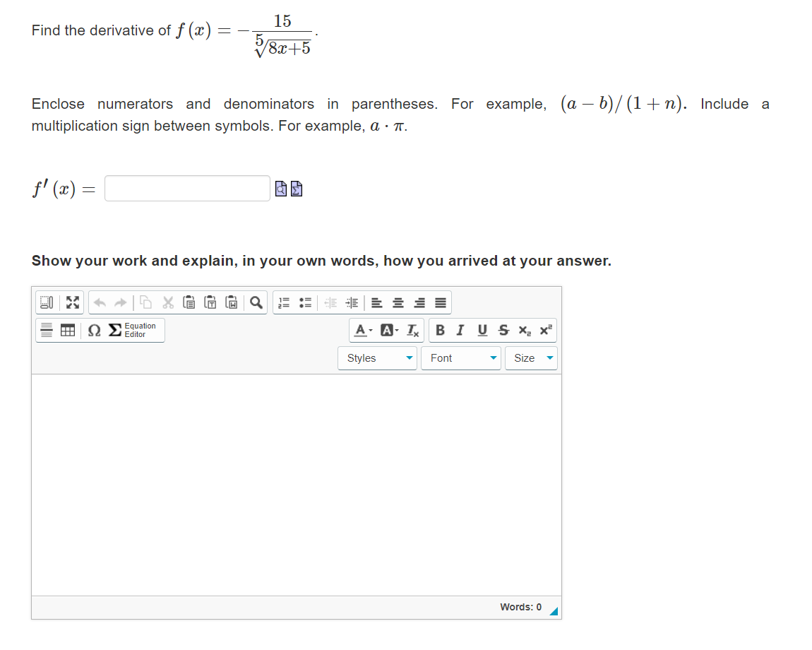The height and width of the screenshot is (650, 812).
Task: Click the Undo arrow icon
Action: tap(98, 302)
